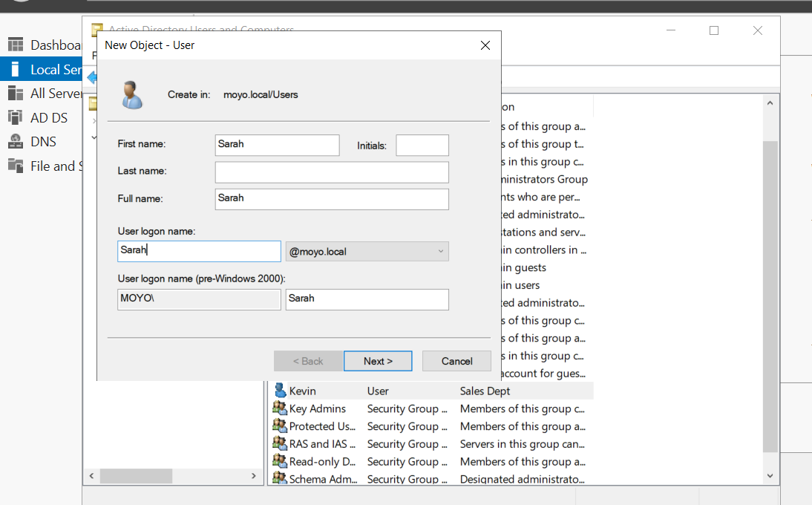Close the New Object User dialog
812x505 pixels.
(x=485, y=45)
